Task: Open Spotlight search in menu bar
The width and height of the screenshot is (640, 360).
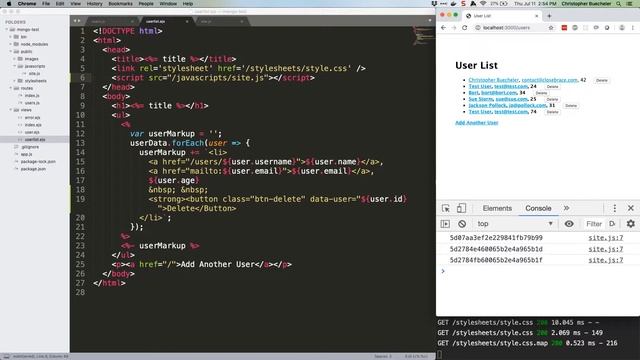Action: [619, 4]
